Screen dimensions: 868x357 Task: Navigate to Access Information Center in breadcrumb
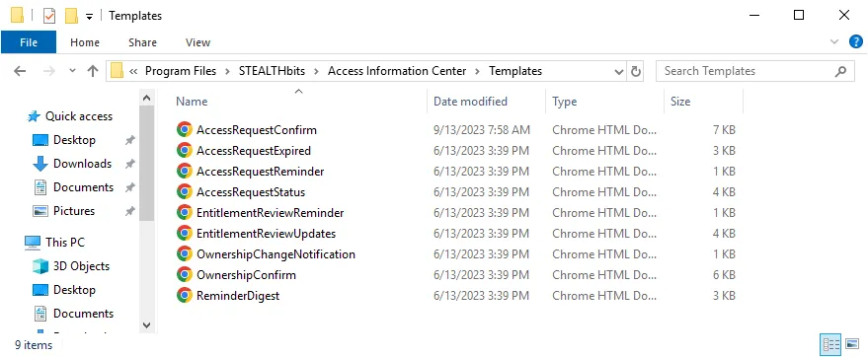click(x=397, y=71)
